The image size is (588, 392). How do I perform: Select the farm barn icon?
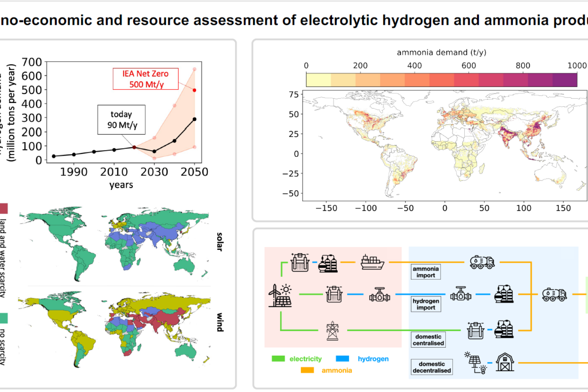(x=505, y=362)
